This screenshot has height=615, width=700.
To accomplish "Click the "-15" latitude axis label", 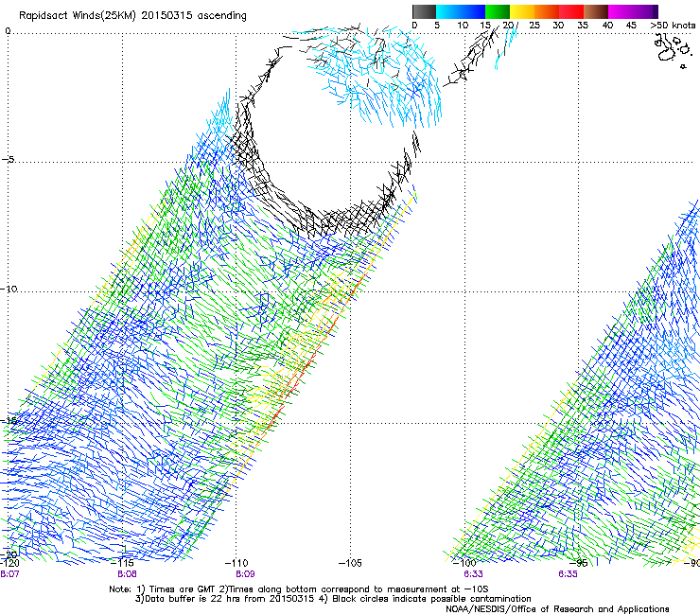I will pyautogui.click(x=9, y=421).
